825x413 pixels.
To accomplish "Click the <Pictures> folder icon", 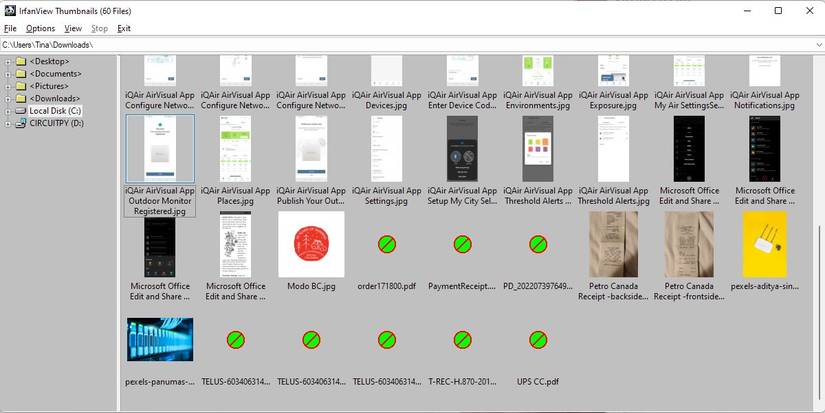I will pos(21,86).
